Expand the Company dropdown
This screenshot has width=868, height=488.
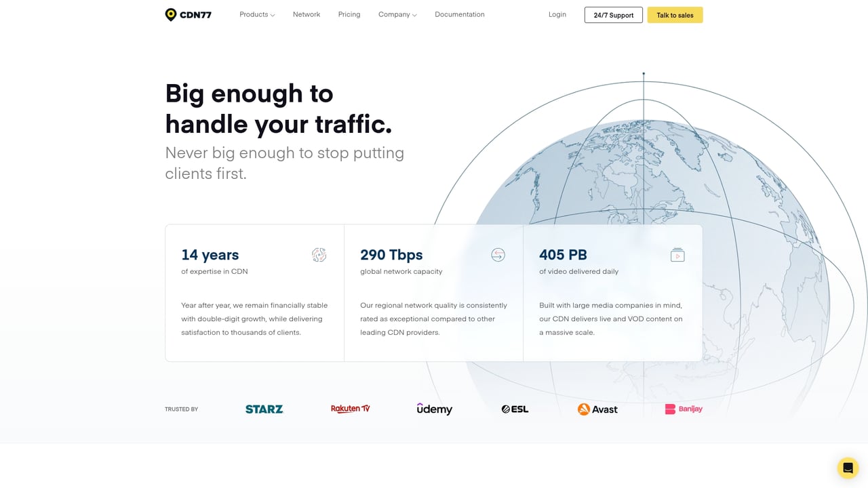coord(397,14)
